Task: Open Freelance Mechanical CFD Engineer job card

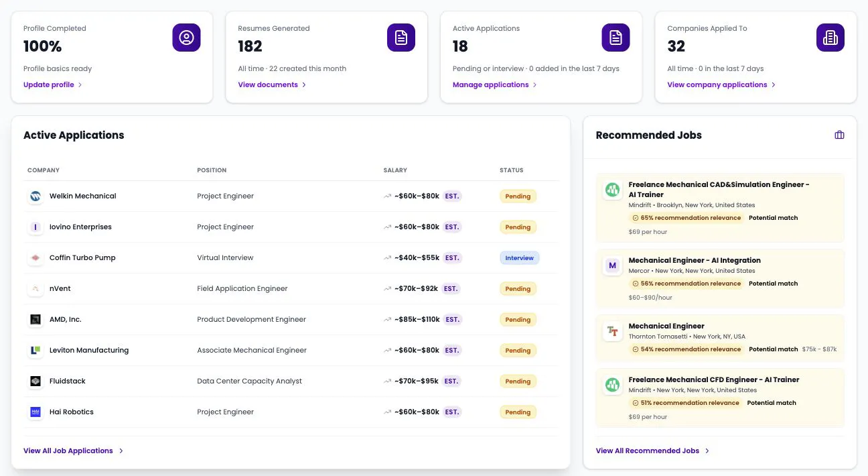Action: click(720, 399)
